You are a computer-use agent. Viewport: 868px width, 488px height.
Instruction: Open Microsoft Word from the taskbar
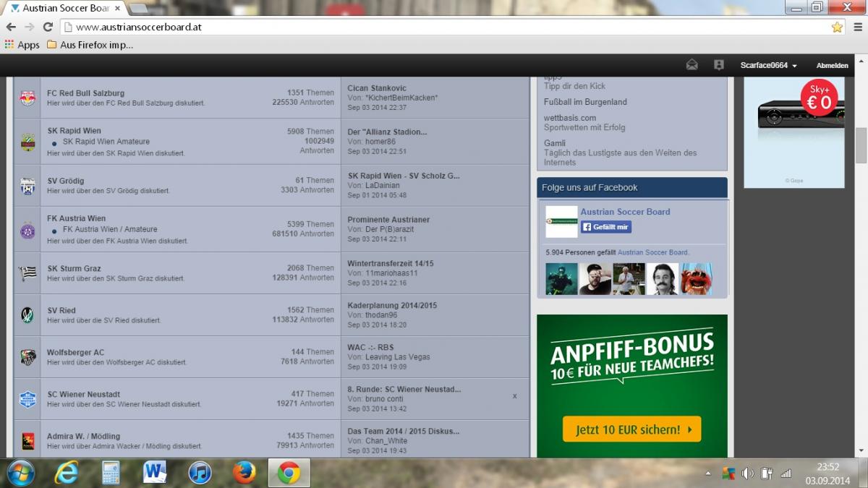tap(156, 473)
